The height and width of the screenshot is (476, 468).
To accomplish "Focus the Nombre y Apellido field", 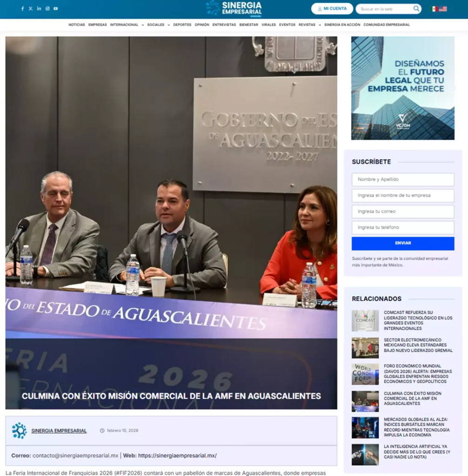I will (403, 179).
